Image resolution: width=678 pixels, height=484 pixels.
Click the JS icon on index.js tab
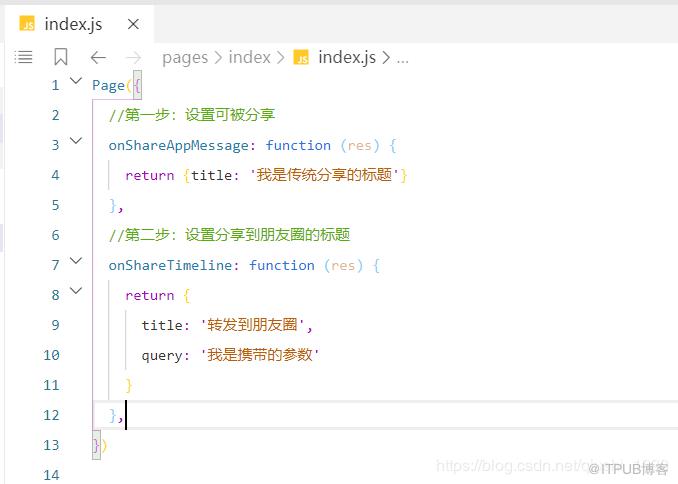(x=27, y=24)
